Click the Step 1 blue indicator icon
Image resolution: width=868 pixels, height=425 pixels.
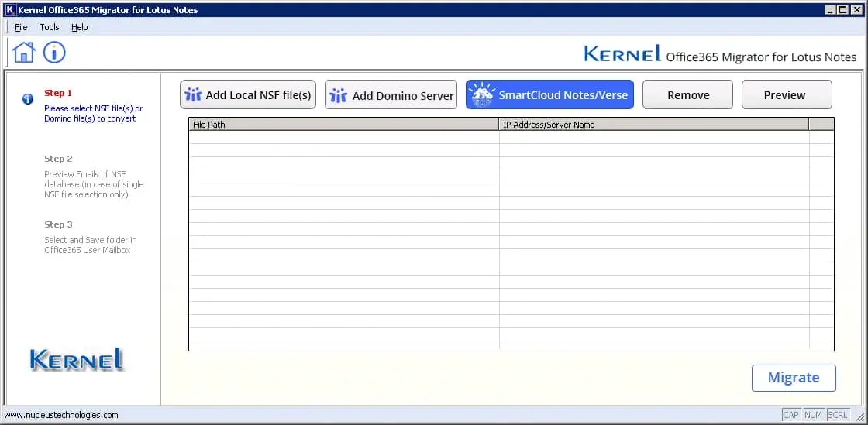click(x=28, y=99)
